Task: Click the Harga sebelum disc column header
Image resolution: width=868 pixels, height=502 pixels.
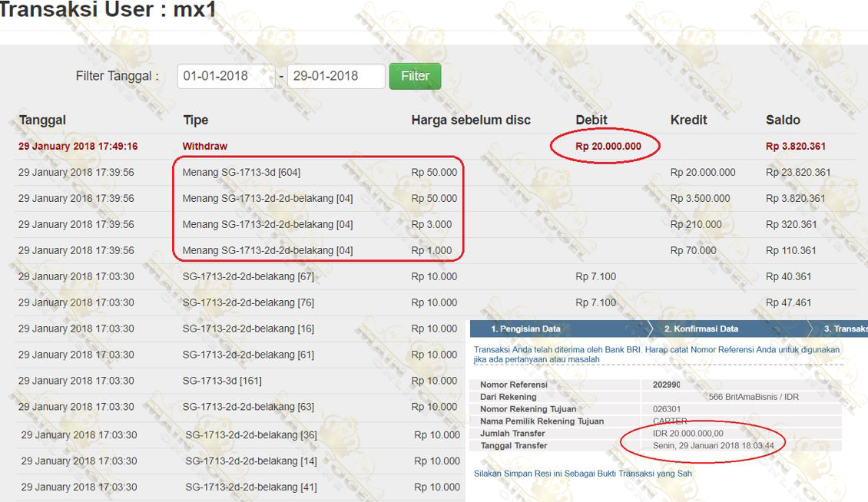Action: (x=471, y=120)
